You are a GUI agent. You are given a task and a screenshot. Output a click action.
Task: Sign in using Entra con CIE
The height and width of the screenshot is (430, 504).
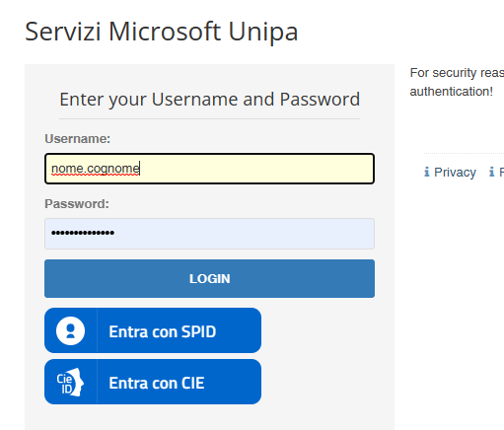153,382
